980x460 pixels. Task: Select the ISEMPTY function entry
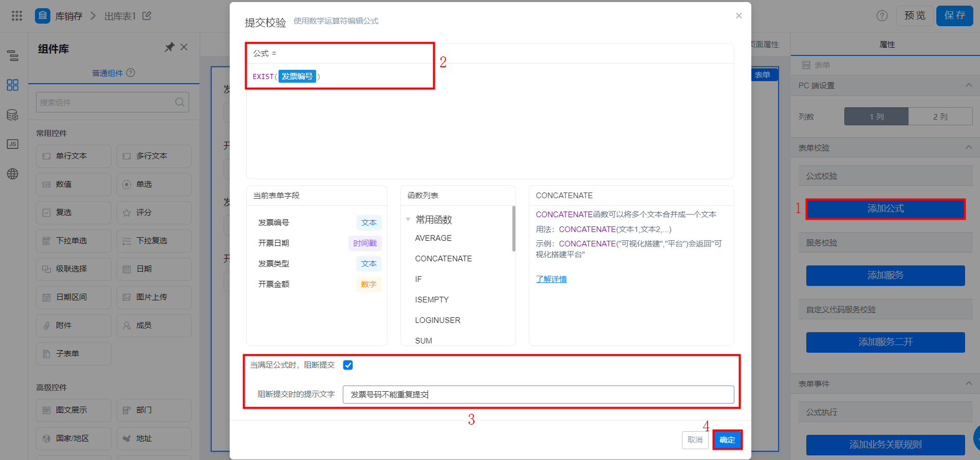432,300
